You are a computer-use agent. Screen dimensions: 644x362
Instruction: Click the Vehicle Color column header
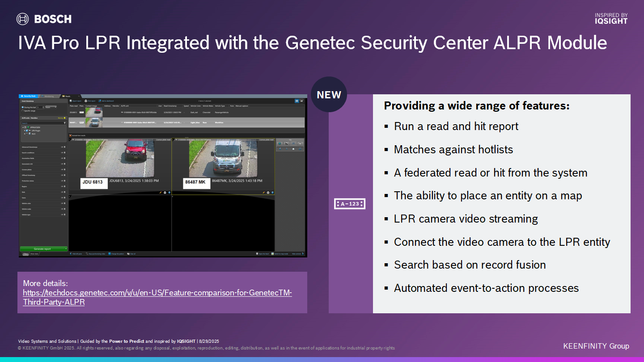tap(195, 106)
